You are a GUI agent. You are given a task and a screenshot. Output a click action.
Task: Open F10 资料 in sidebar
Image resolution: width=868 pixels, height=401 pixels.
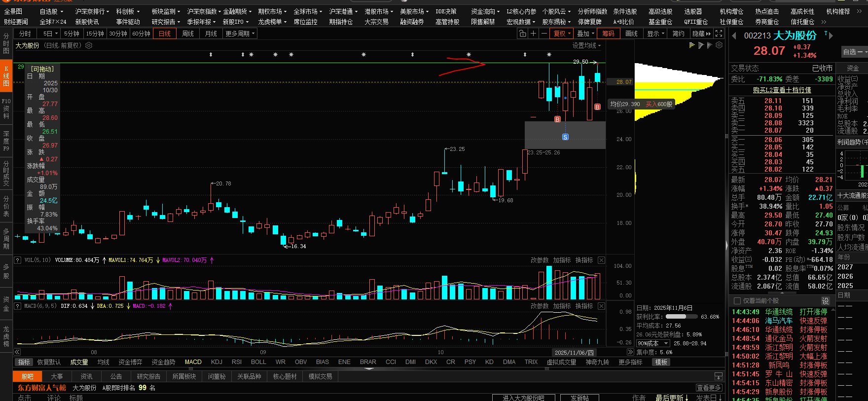(x=6, y=109)
